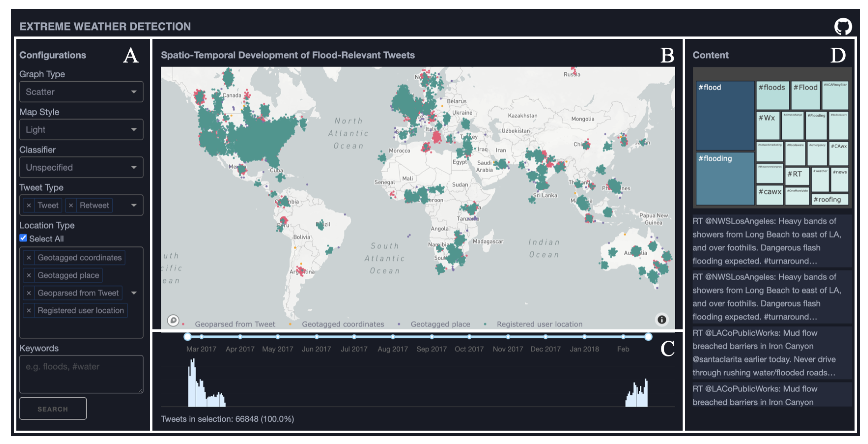
Task: Remove Registered user location tag via x
Action: pos(29,310)
